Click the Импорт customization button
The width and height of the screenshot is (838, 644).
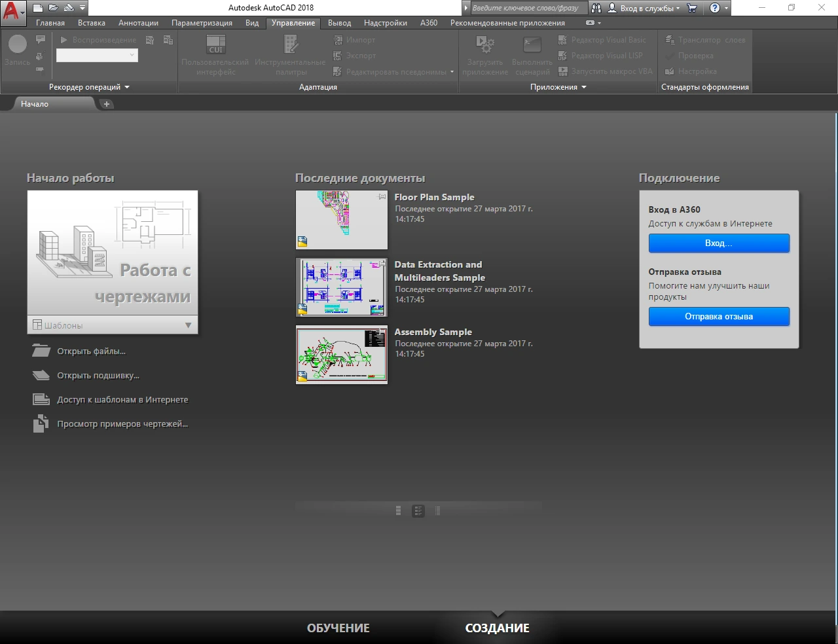coord(354,40)
